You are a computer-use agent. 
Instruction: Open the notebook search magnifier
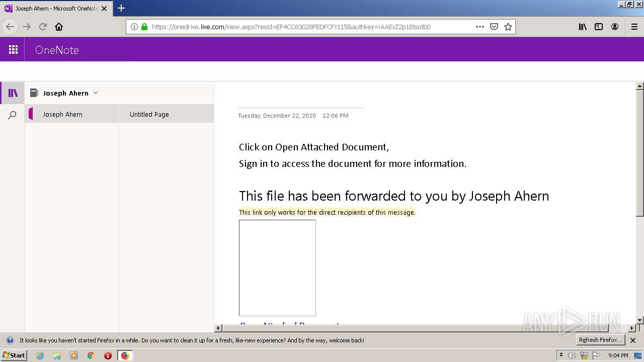13,115
